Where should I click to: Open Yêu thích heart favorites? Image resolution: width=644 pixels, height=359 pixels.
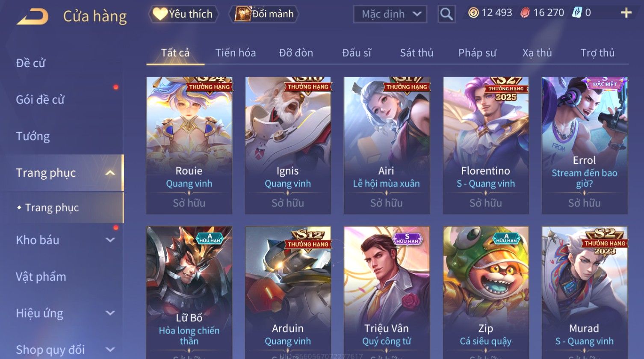tap(183, 14)
